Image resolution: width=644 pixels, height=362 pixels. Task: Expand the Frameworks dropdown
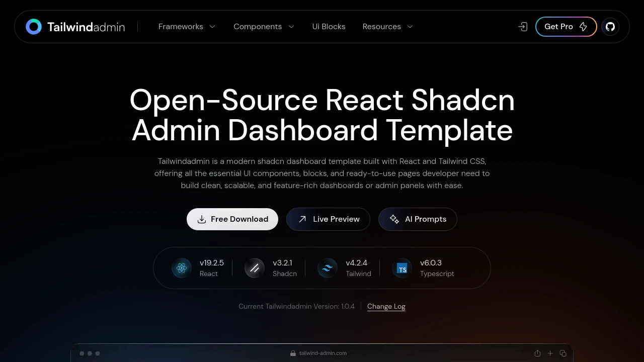(x=187, y=27)
